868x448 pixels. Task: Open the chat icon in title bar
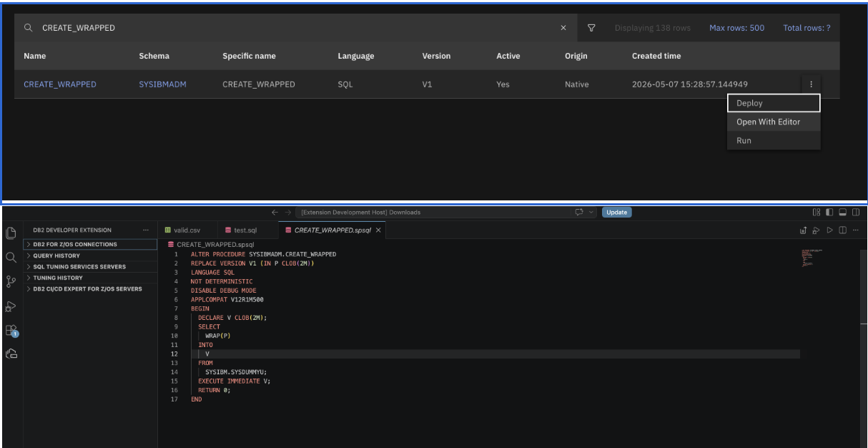[x=580, y=213]
